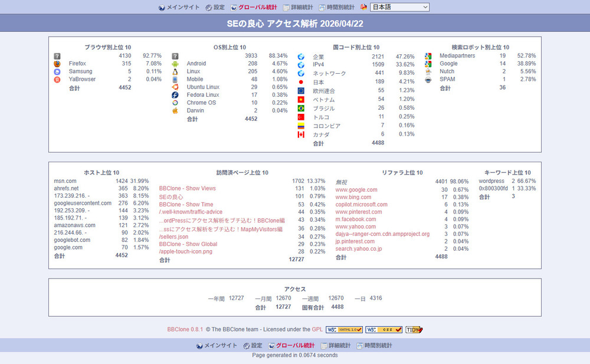The image size is (590, 364).
Task: Click the W3C XHTML 1.0 validation badge
Action: 344,330
